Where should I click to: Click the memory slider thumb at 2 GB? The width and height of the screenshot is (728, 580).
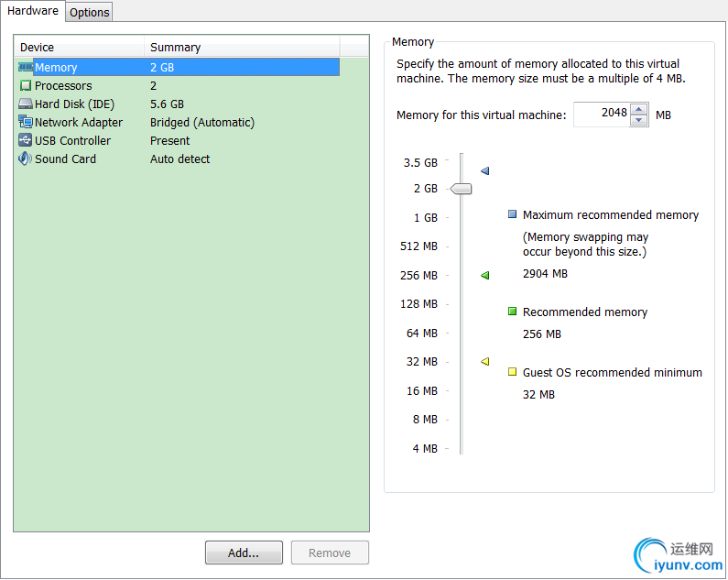461,189
